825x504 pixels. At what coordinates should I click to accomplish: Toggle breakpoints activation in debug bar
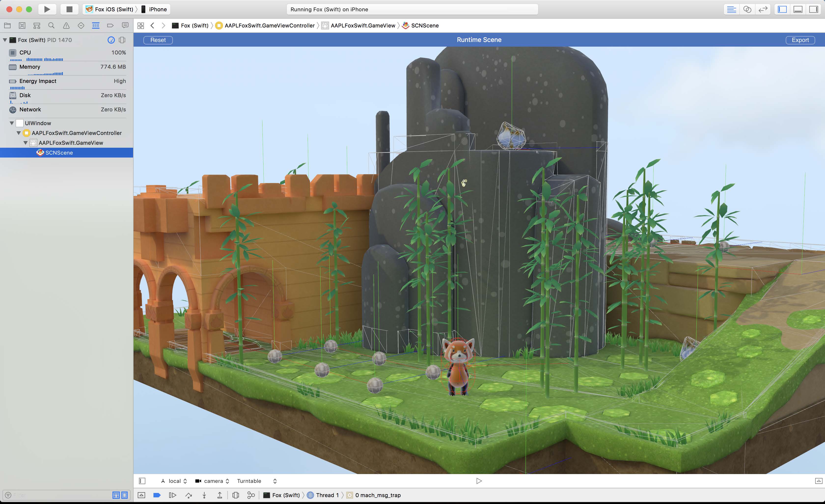(x=157, y=495)
